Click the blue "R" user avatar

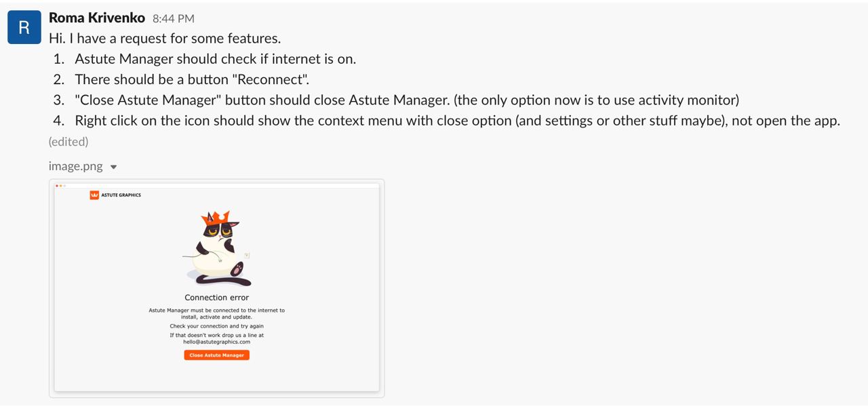[x=24, y=27]
